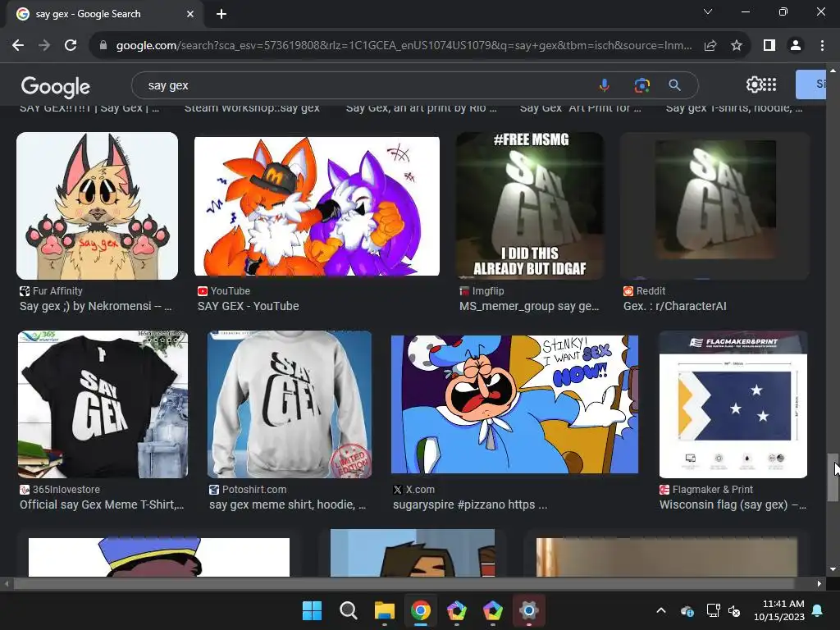Open the black SAY GEX T-shirt image
This screenshot has height=630, width=840.
[103, 404]
